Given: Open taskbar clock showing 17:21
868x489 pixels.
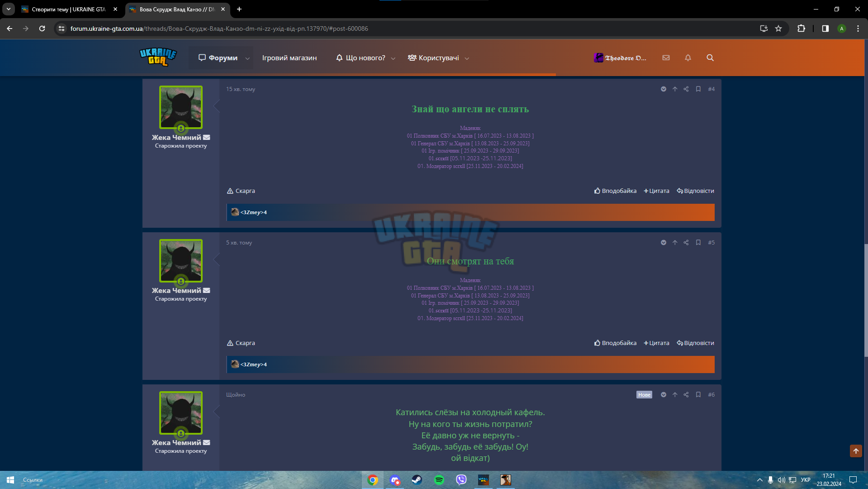Looking at the screenshot, I should pos(829,480).
